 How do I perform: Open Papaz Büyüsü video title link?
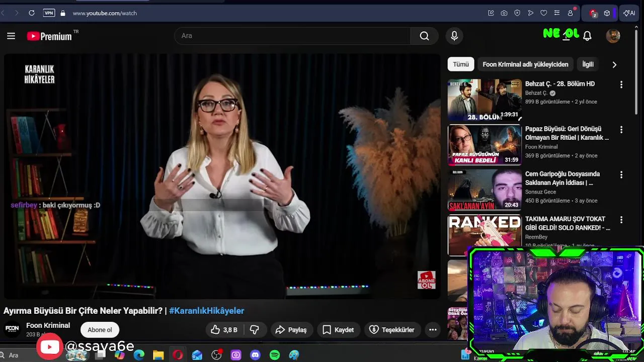point(567,133)
